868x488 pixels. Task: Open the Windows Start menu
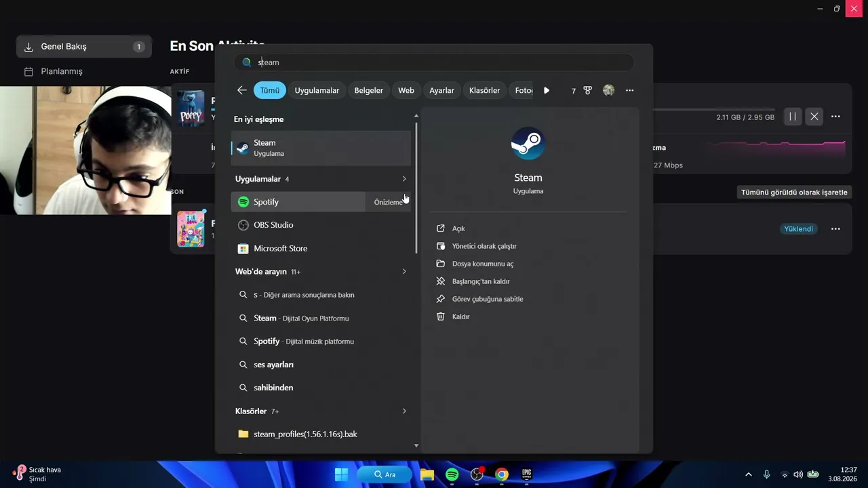[x=341, y=474]
